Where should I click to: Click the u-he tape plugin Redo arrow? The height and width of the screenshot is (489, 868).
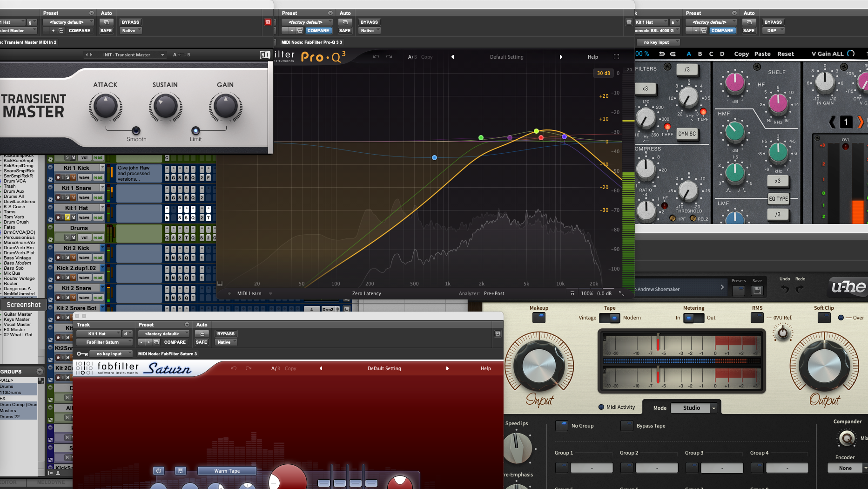pyautogui.click(x=800, y=289)
